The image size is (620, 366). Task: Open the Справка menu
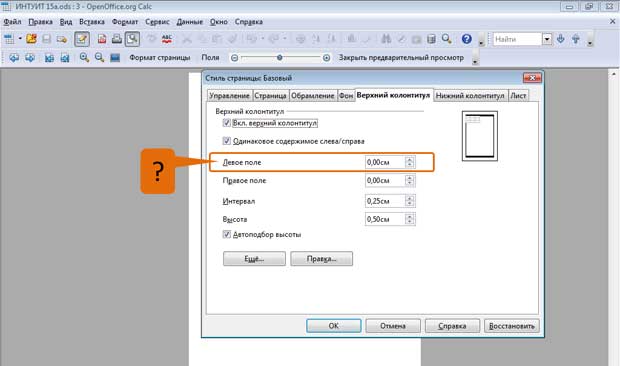pos(249,22)
